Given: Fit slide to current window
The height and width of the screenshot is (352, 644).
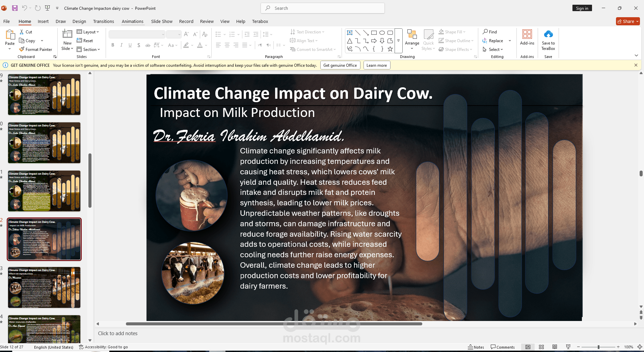Looking at the screenshot, I should point(640,347).
